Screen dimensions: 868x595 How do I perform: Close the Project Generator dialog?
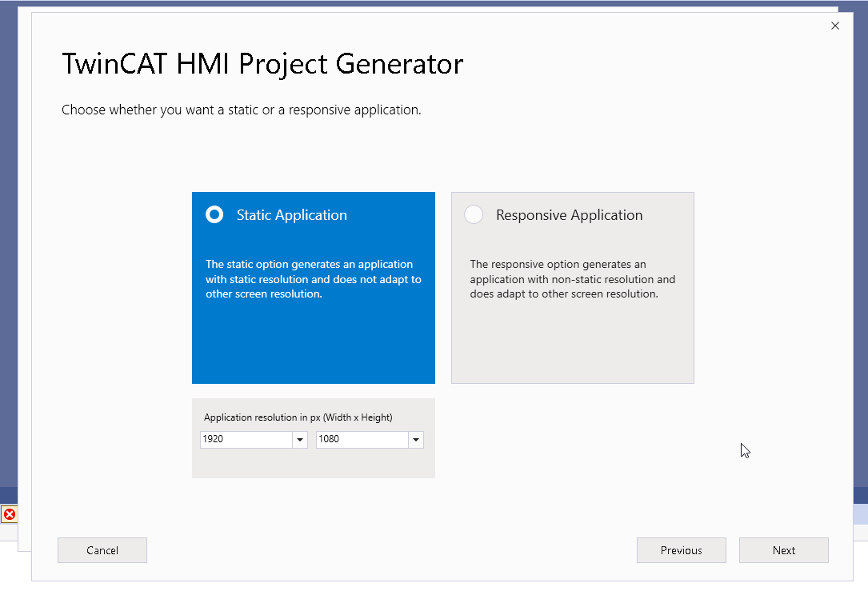pos(834,26)
